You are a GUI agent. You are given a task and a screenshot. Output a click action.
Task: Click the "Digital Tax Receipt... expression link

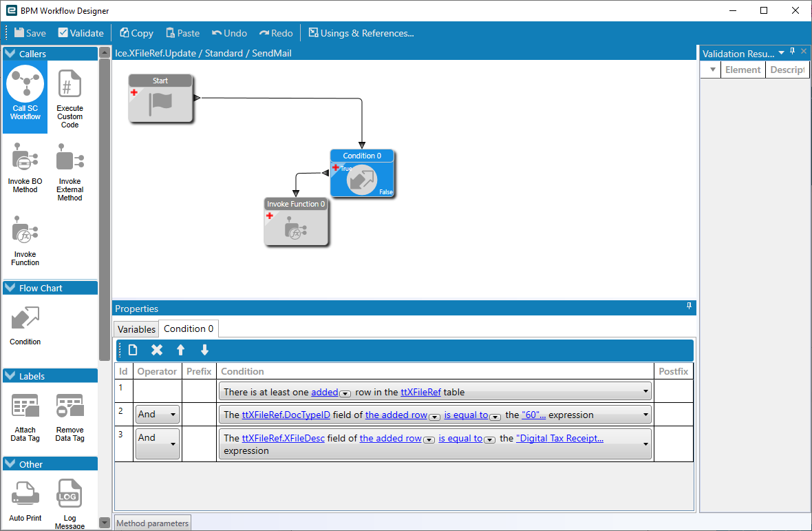(560, 438)
